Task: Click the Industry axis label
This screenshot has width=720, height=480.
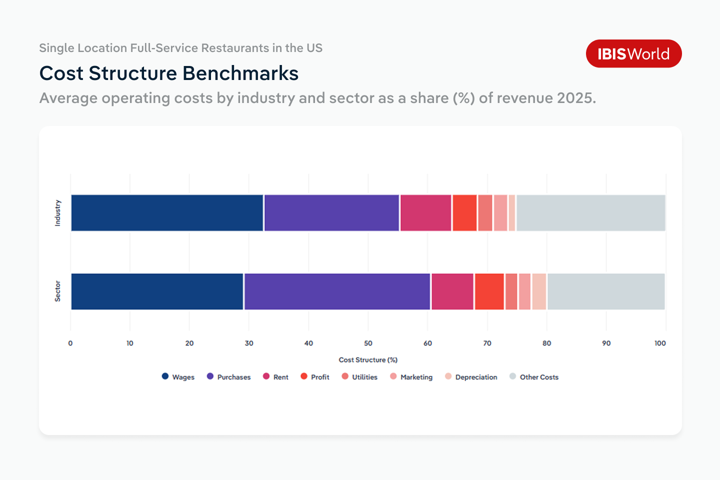Action: click(58, 213)
